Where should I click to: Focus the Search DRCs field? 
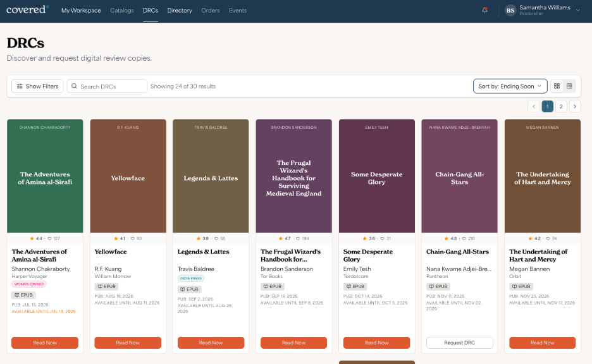tap(107, 86)
